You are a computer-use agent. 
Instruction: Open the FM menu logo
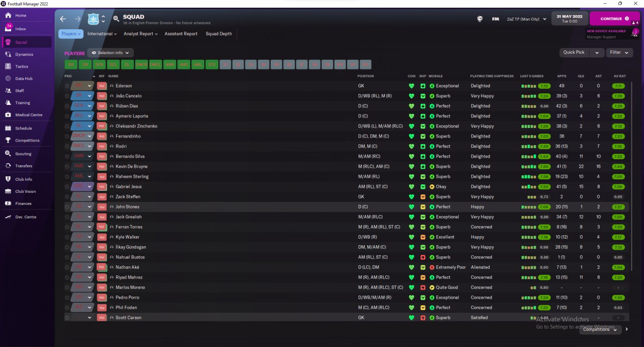point(496,19)
